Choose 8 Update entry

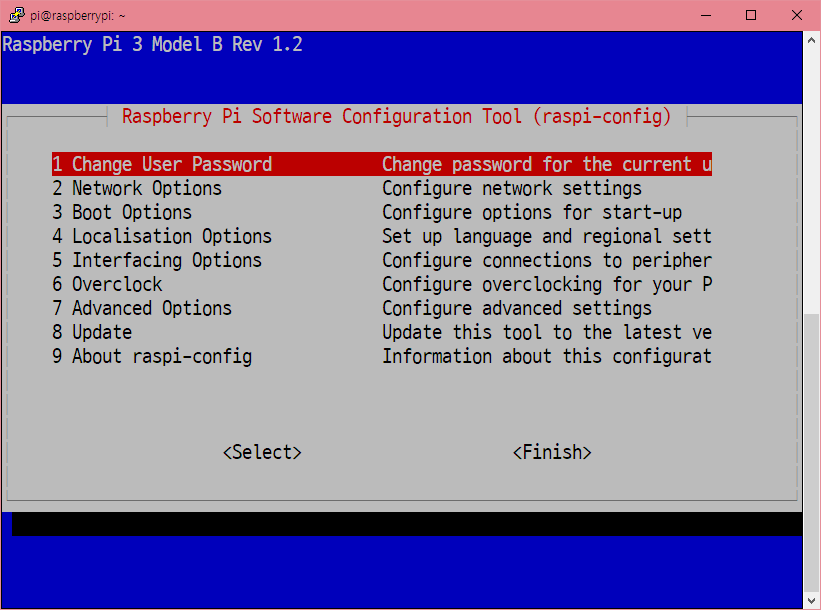(92, 332)
